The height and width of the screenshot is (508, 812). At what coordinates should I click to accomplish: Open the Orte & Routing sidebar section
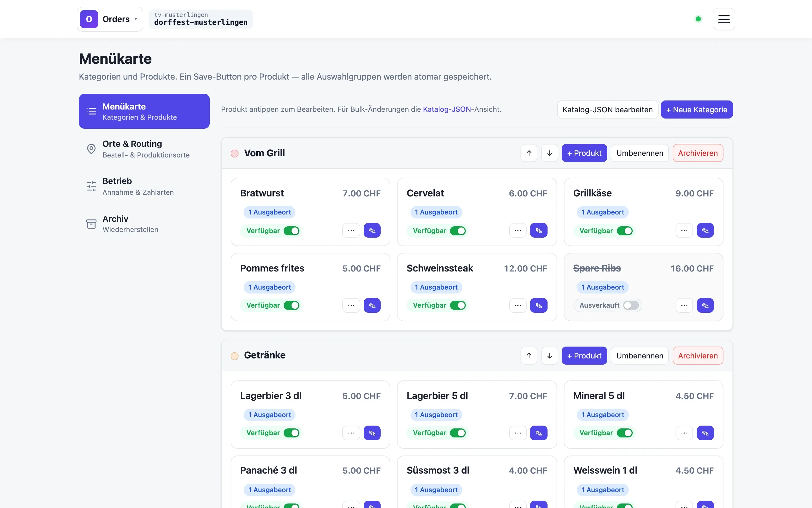click(144, 149)
